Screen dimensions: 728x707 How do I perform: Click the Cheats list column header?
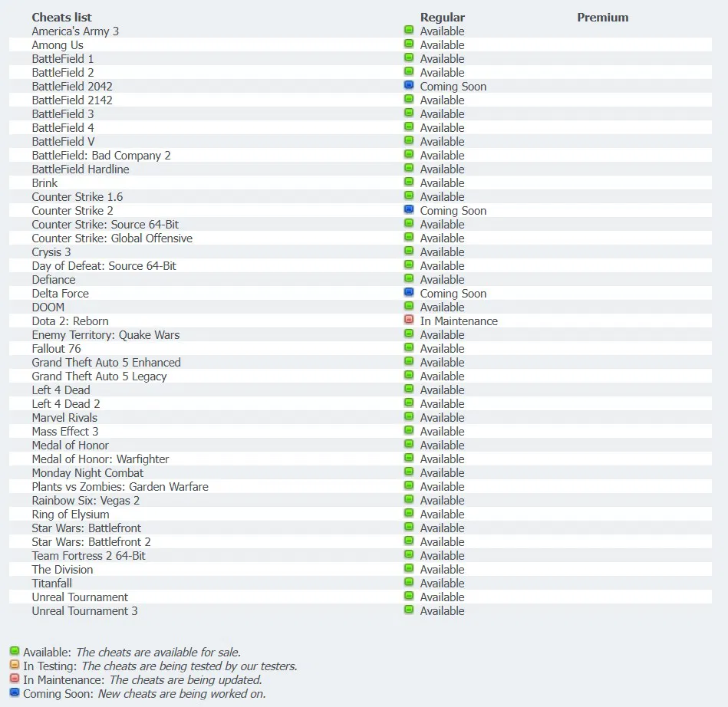click(x=61, y=17)
